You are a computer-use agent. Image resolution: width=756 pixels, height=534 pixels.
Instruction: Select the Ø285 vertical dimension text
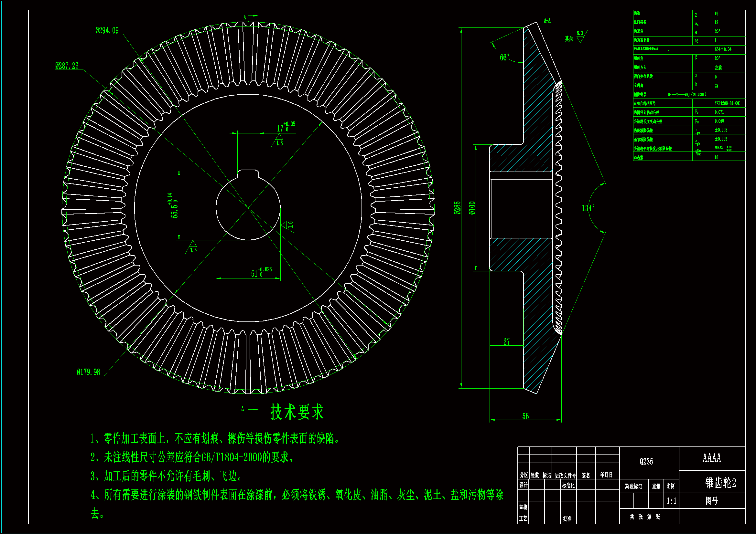pyautogui.click(x=457, y=208)
